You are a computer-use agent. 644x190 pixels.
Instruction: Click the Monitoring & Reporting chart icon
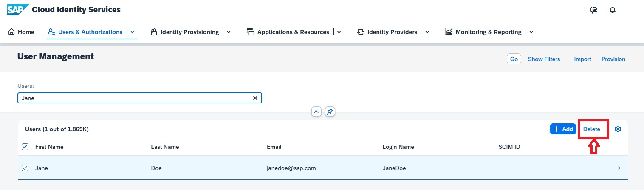click(449, 32)
